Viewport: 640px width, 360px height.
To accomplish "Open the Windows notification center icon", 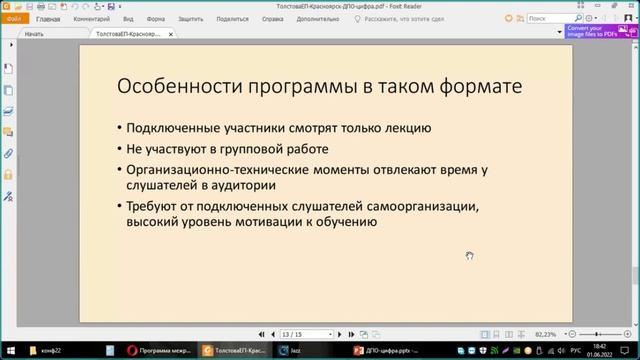I will pos(624,351).
